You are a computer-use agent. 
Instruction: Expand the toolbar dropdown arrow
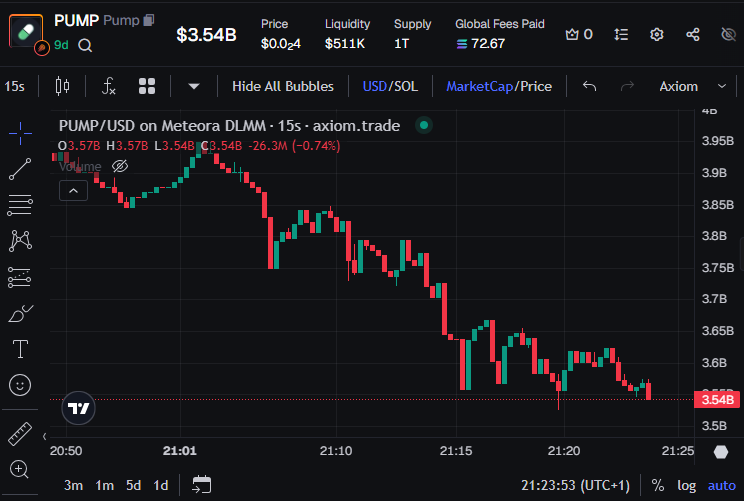(x=194, y=86)
